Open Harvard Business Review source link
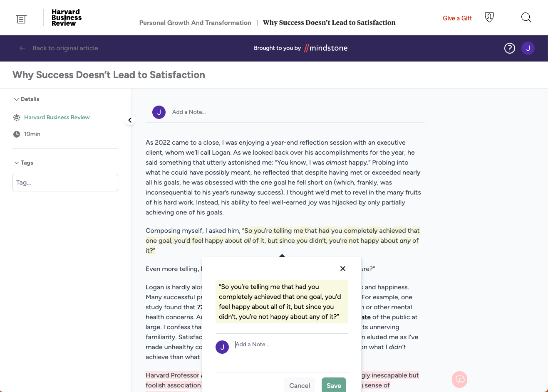The height and width of the screenshot is (392, 548). [57, 118]
